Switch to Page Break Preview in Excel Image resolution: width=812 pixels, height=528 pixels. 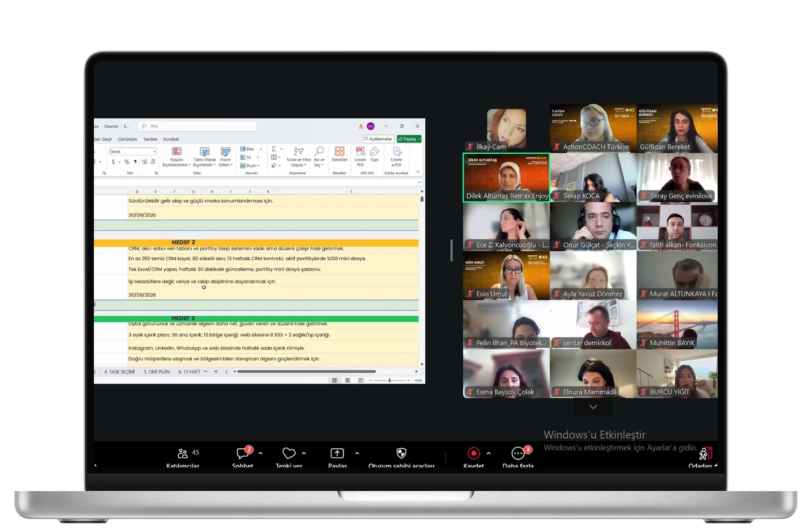pos(361,380)
